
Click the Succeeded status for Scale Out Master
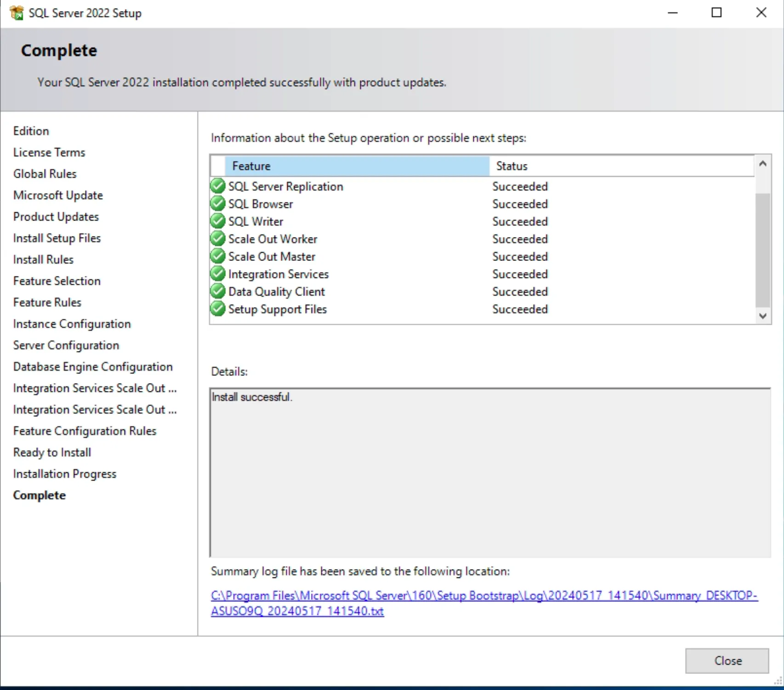coord(520,256)
